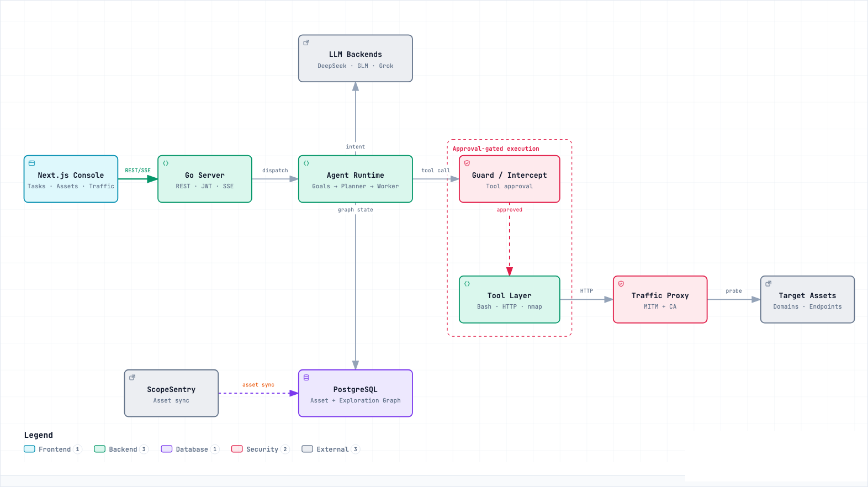Click the 'REST/SSE' edge label

coord(138,171)
